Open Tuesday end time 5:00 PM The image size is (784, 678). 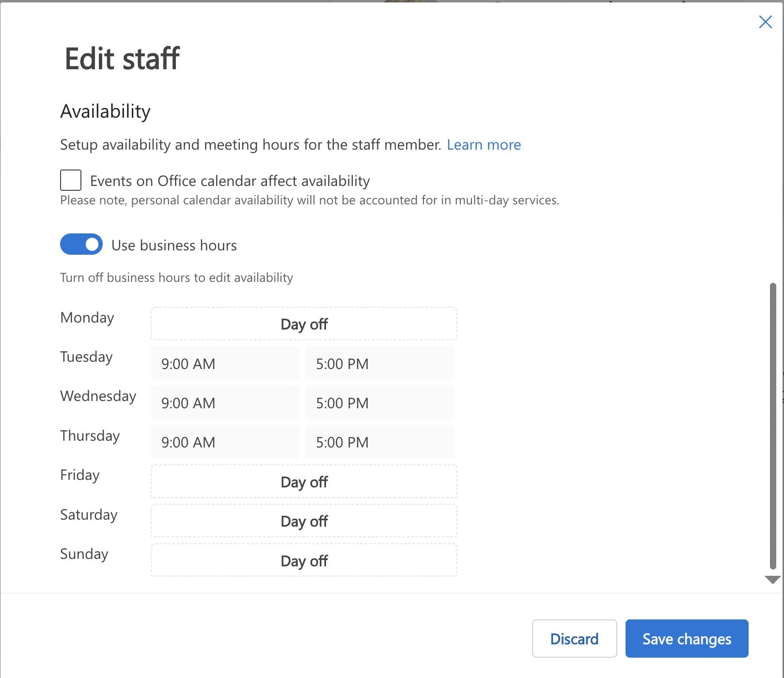coord(379,364)
